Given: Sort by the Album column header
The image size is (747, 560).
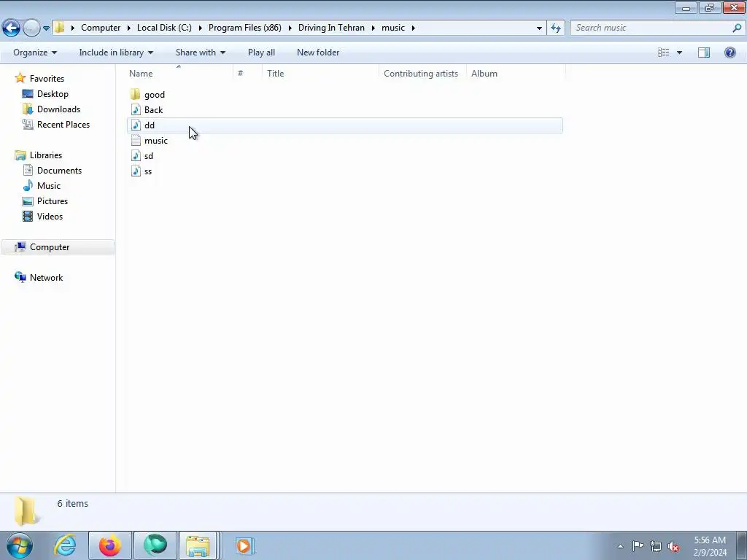Looking at the screenshot, I should coord(516,74).
